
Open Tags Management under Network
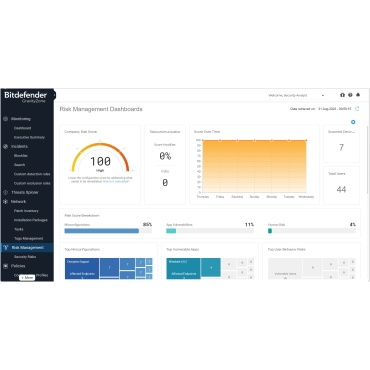point(29,239)
